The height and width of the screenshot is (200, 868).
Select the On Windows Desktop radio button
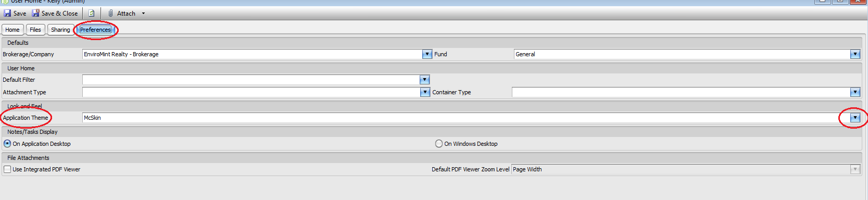pos(439,144)
